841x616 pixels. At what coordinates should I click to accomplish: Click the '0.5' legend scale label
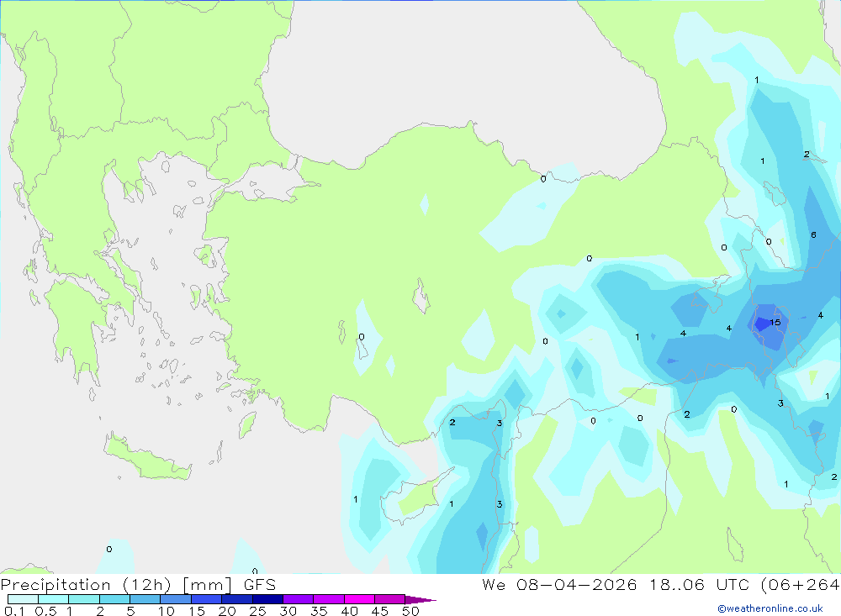point(45,611)
